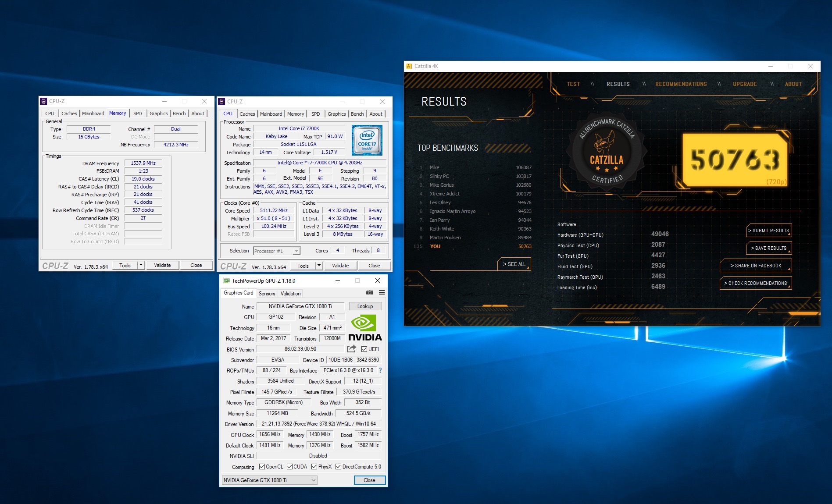Open the RECOMMENDATIONS menu in Catzilla
This screenshot has width=832, height=504.
tap(681, 84)
